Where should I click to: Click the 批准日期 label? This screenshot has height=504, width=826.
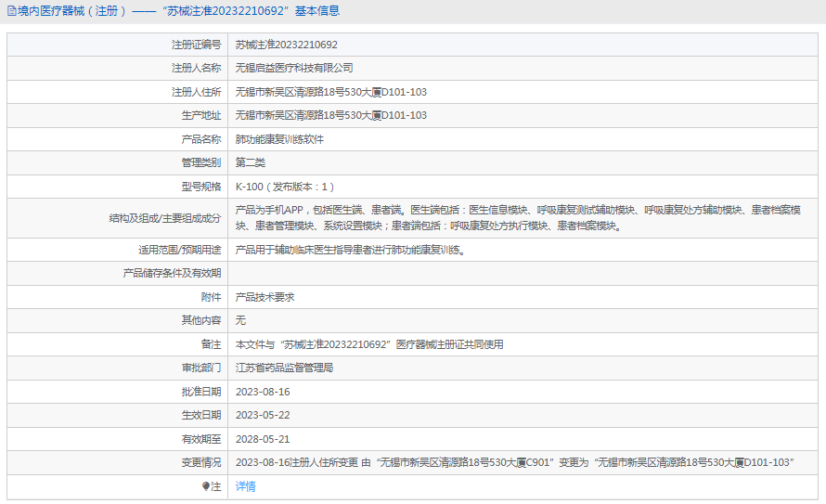[x=201, y=392]
